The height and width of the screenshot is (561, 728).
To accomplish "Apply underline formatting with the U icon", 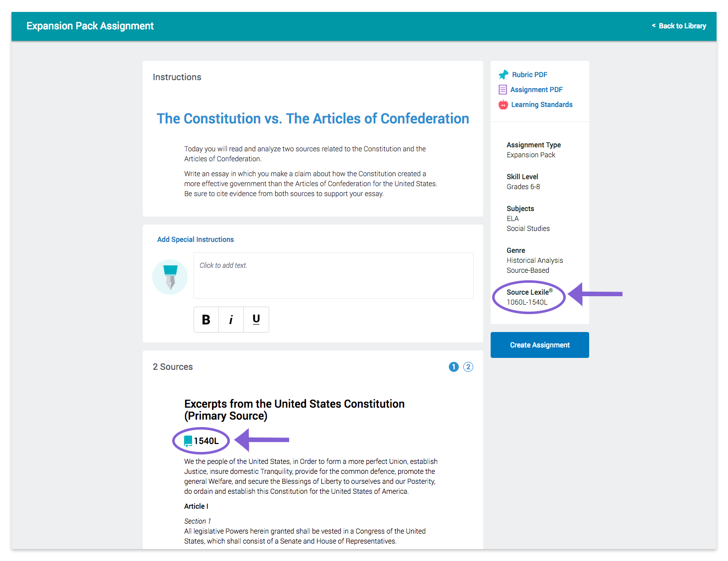I will [256, 320].
